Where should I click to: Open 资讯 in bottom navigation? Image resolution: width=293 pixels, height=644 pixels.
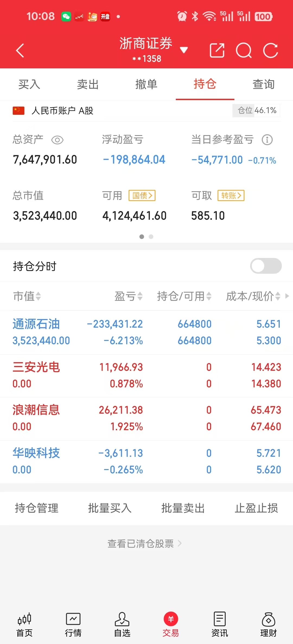point(220,625)
